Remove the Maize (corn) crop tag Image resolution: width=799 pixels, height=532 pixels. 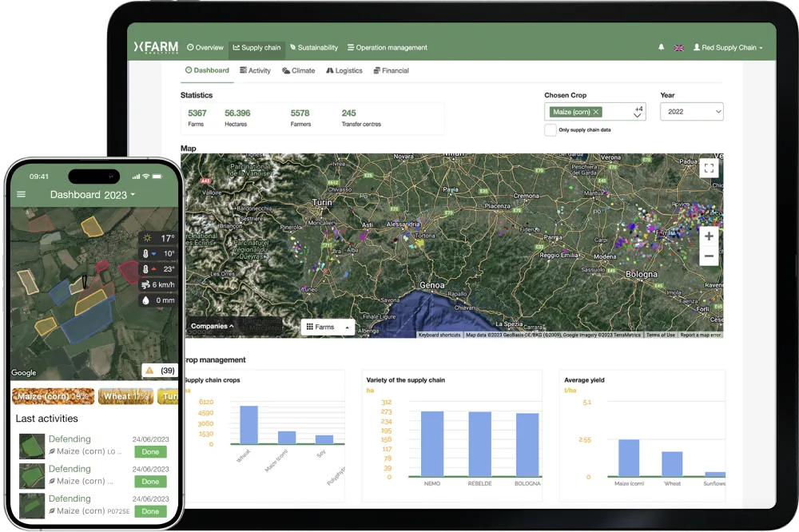596,112
